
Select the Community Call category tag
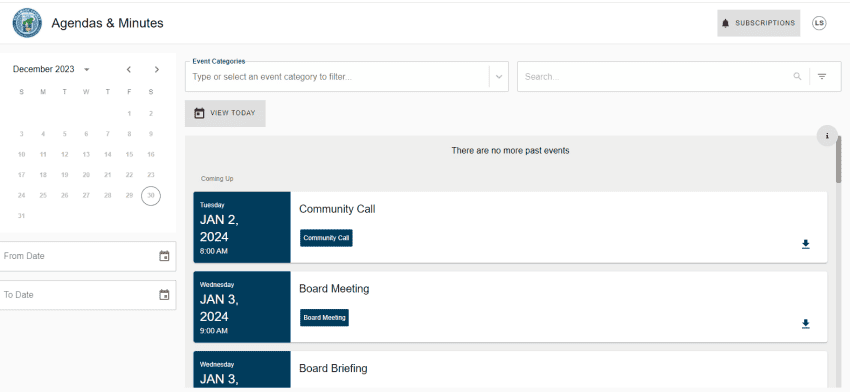pyautogui.click(x=326, y=238)
